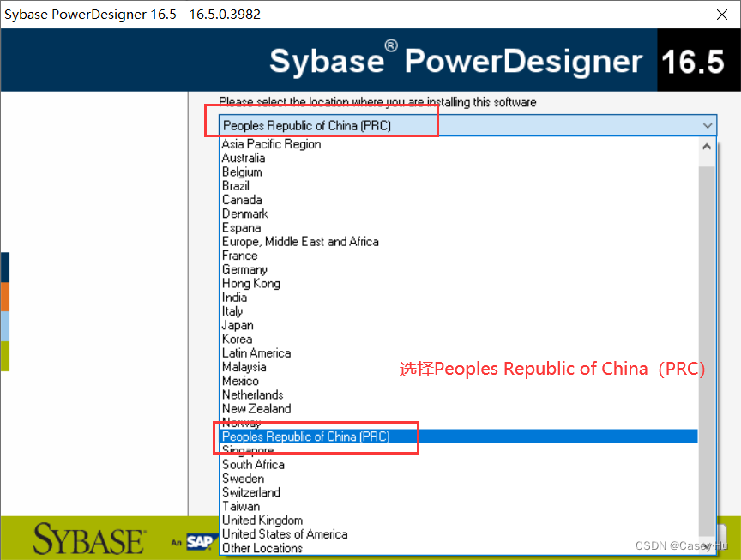Select United States of America
This screenshot has width=741, height=560.
pyautogui.click(x=285, y=533)
